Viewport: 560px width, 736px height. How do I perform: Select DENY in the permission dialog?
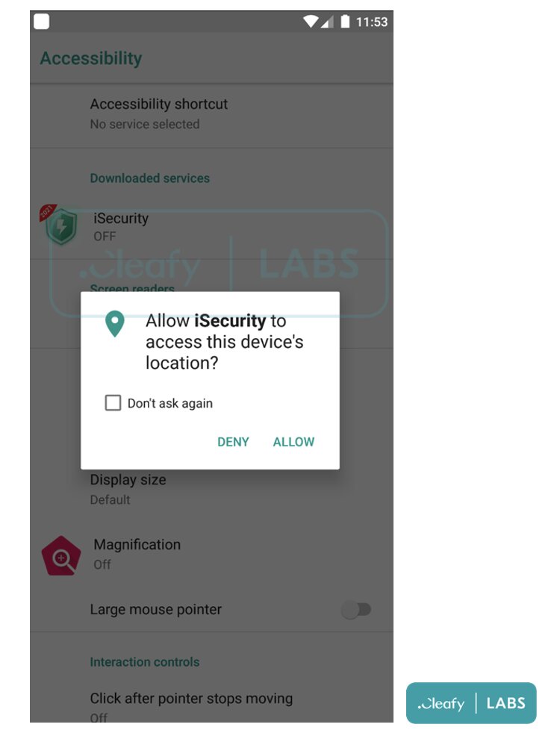233,442
